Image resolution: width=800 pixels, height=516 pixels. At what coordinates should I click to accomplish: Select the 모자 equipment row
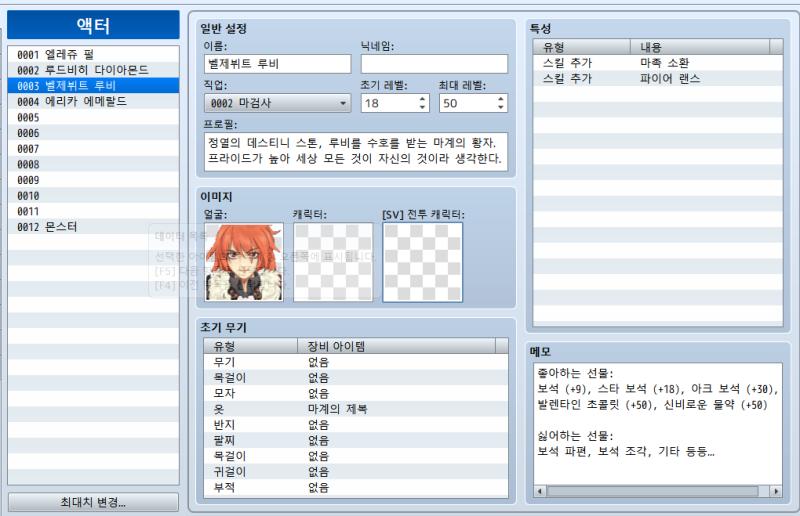(x=356, y=393)
